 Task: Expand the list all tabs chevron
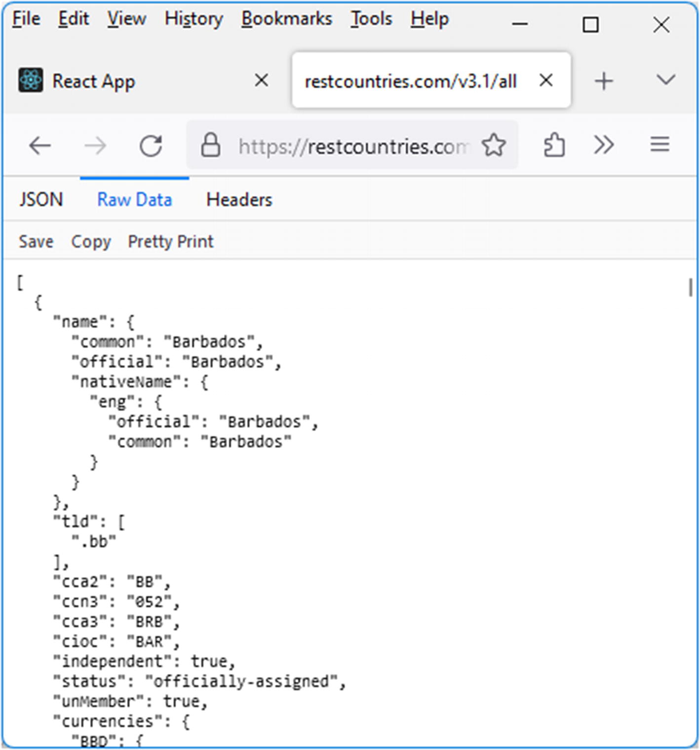tap(665, 80)
